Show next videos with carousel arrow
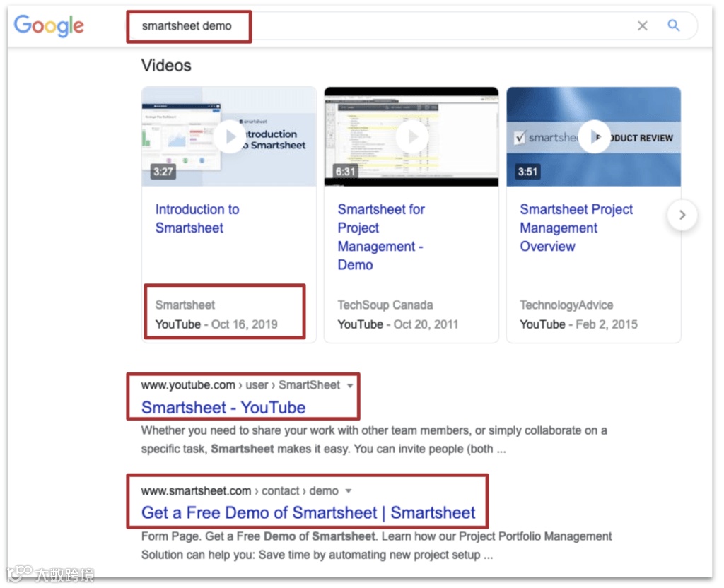This screenshot has height=588, width=724. point(682,215)
